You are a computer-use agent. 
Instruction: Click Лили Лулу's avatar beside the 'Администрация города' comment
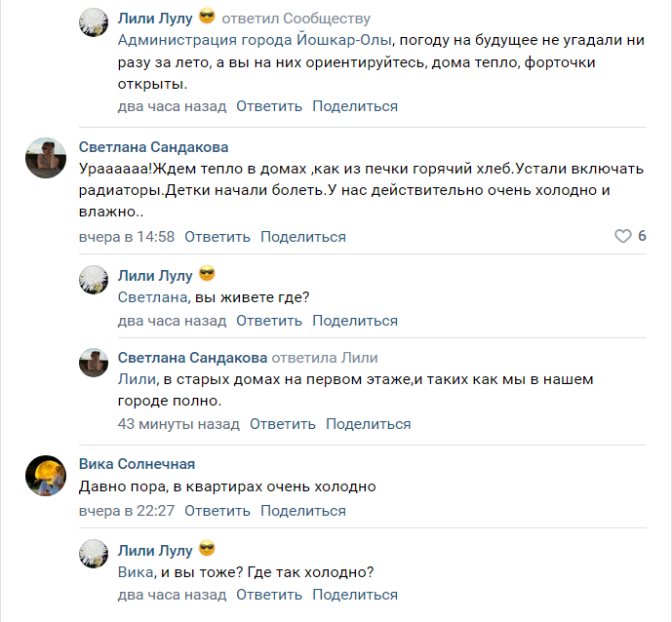(93, 22)
